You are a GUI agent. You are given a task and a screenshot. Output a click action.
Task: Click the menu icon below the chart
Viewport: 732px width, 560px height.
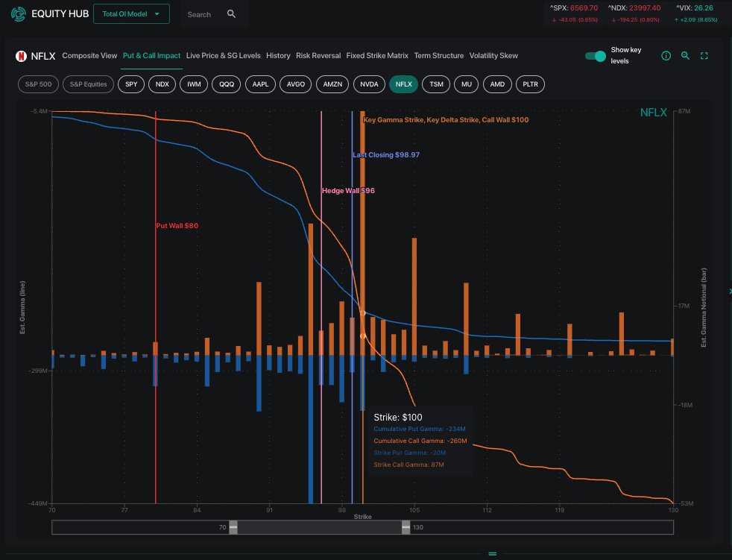coord(492,554)
